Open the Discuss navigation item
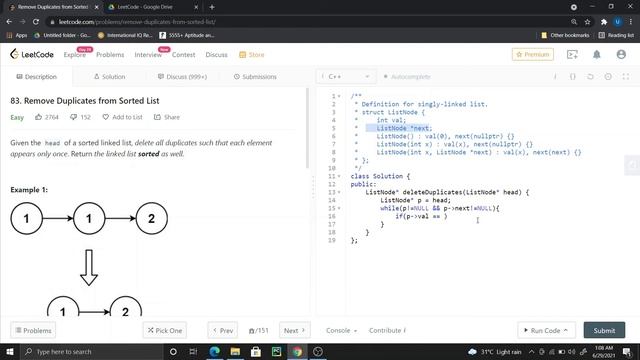This screenshot has width=640, height=360. coord(216,55)
